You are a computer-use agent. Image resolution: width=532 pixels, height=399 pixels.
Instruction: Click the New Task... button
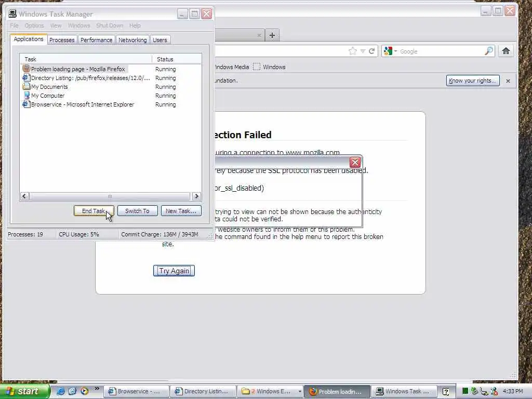coord(181,211)
